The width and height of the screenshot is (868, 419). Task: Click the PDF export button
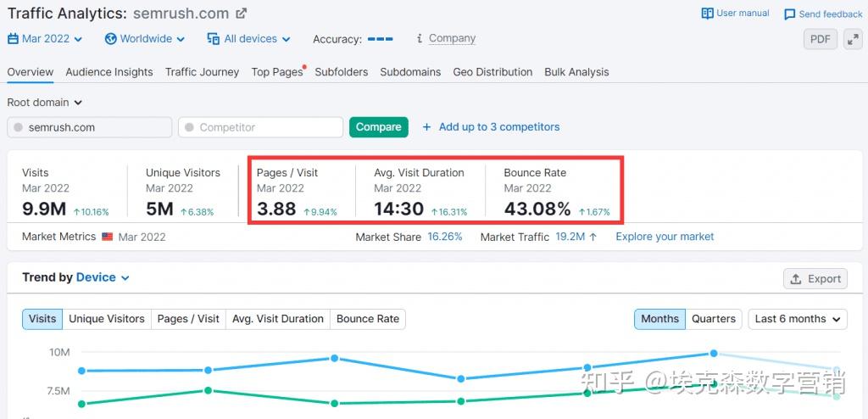821,39
